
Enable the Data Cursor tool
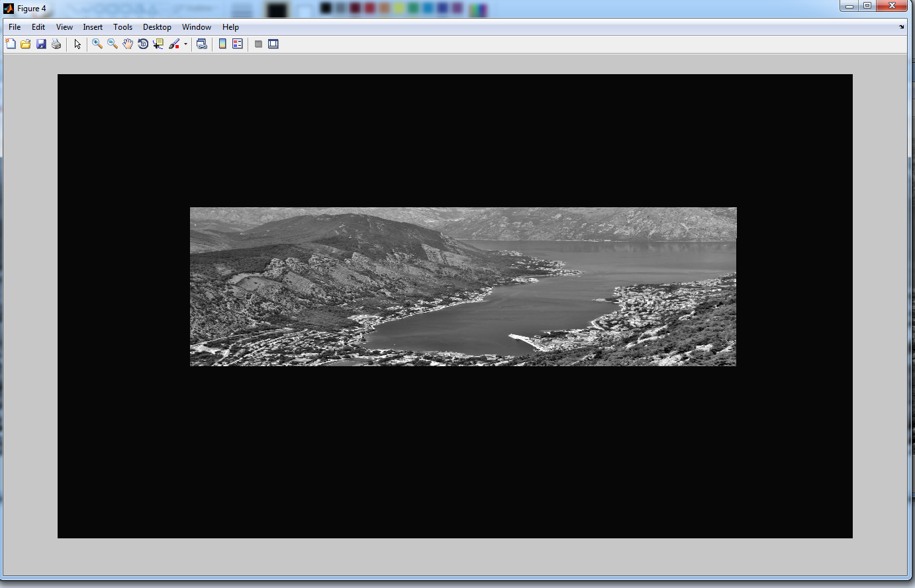[158, 44]
